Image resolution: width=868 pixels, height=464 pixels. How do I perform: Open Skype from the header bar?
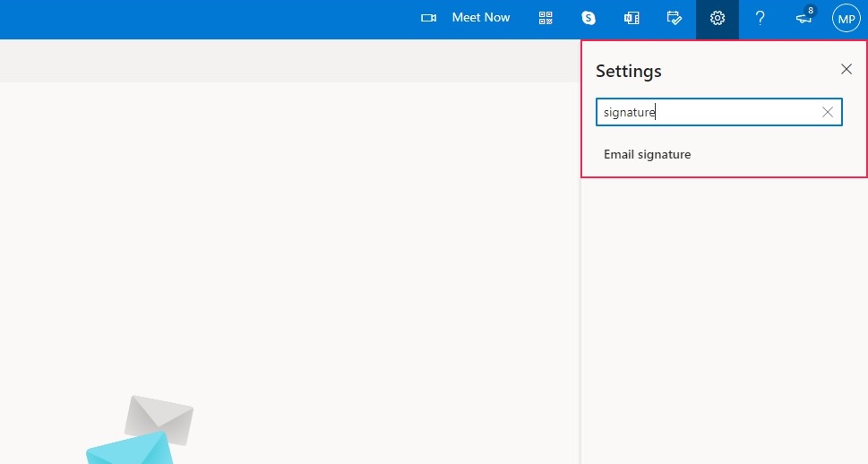click(589, 18)
